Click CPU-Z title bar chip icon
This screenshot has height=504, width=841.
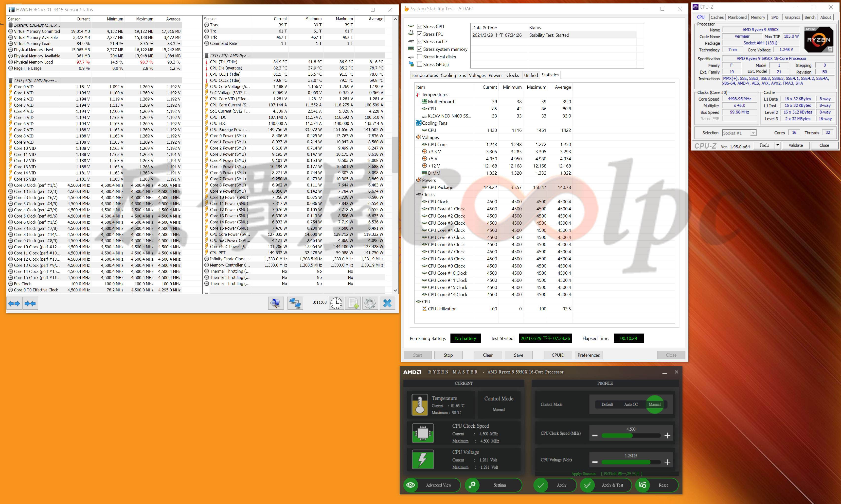(x=696, y=7)
